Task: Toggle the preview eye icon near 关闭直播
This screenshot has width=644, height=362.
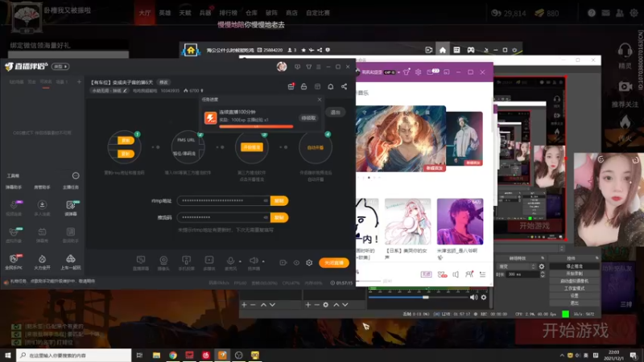Action: point(296,263)
